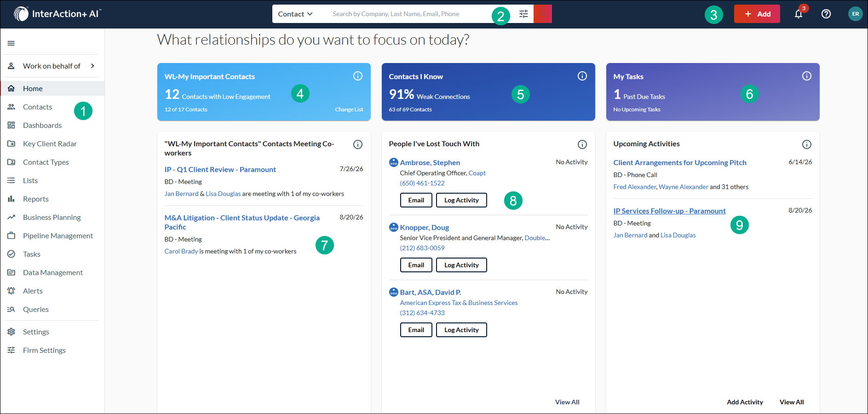
Task: Email Bart, ASA, David P.
Action: point(416,330)
